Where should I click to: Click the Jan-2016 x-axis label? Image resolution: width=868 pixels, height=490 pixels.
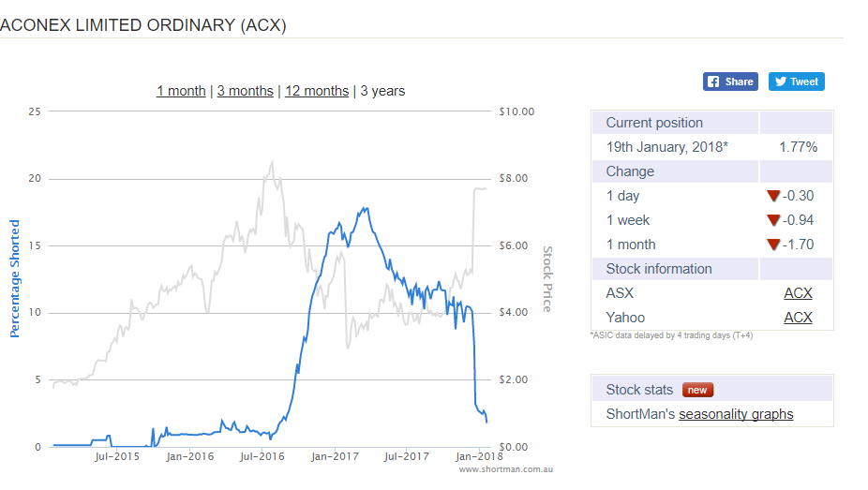point(190,457)
